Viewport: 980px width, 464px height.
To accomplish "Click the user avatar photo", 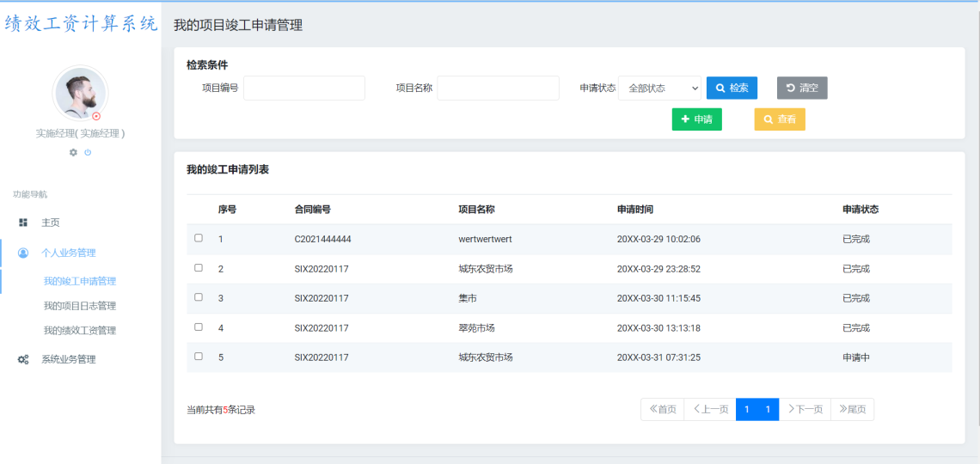I will point(80,93).
